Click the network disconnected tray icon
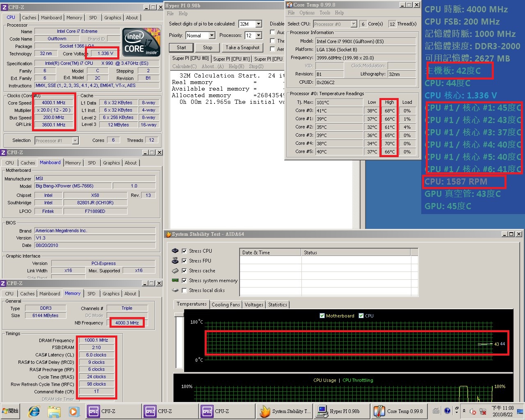525x420 pixels. click(483, 411)
